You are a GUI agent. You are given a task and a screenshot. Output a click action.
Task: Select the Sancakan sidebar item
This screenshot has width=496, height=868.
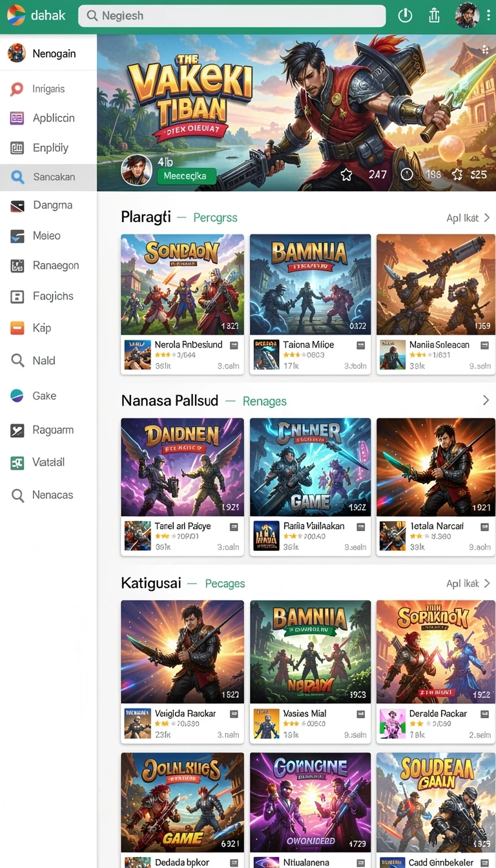click(48, 177)
